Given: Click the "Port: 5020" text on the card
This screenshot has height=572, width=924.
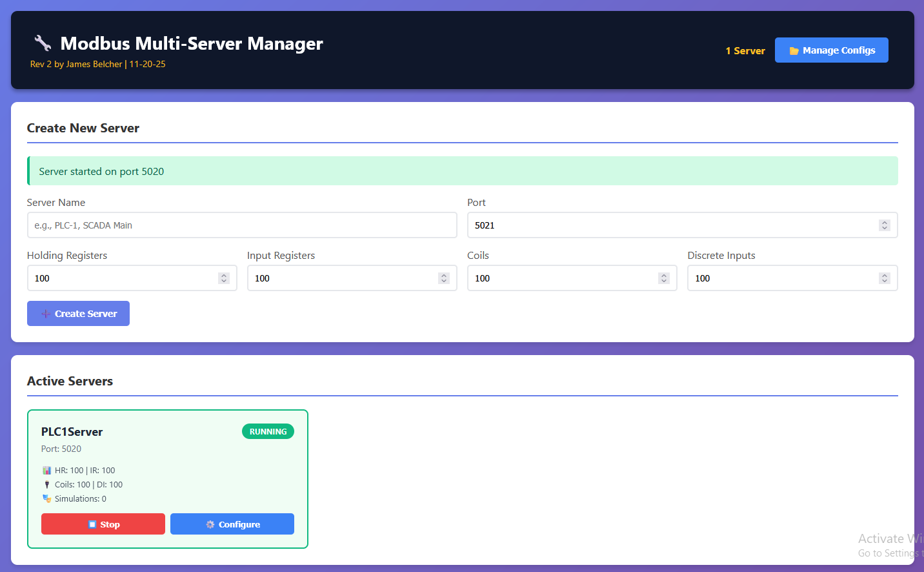Looking at the screenshot, I should [x=61, y=449].
